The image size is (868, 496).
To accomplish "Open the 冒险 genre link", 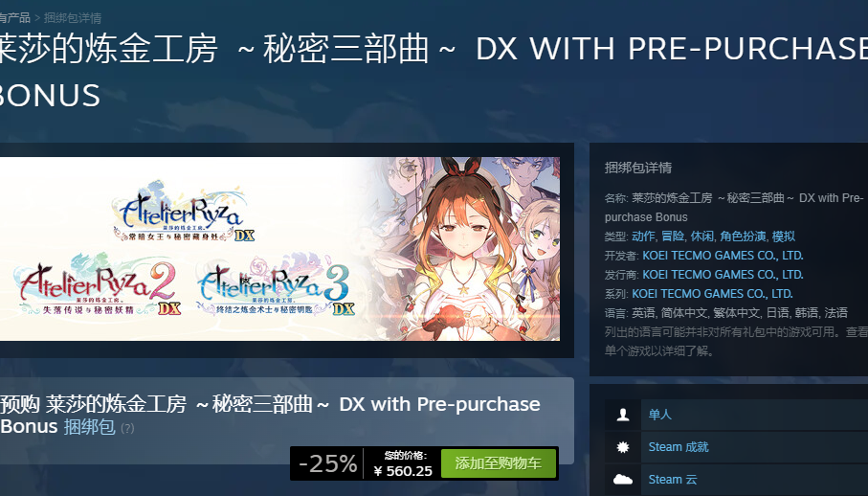I will click(x=673, y=237).
